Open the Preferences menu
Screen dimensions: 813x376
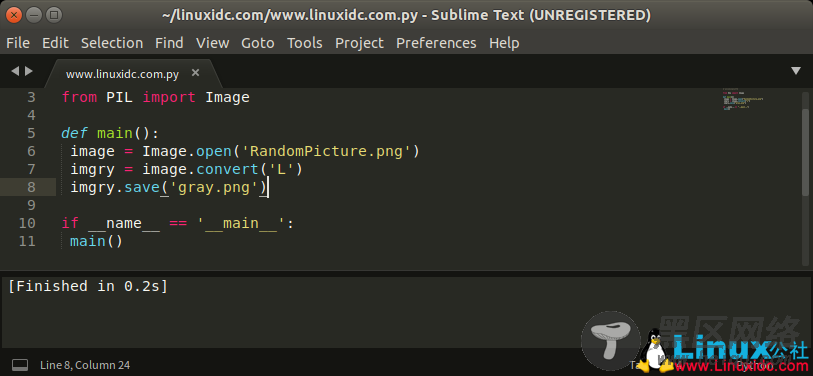pos(436,43)
